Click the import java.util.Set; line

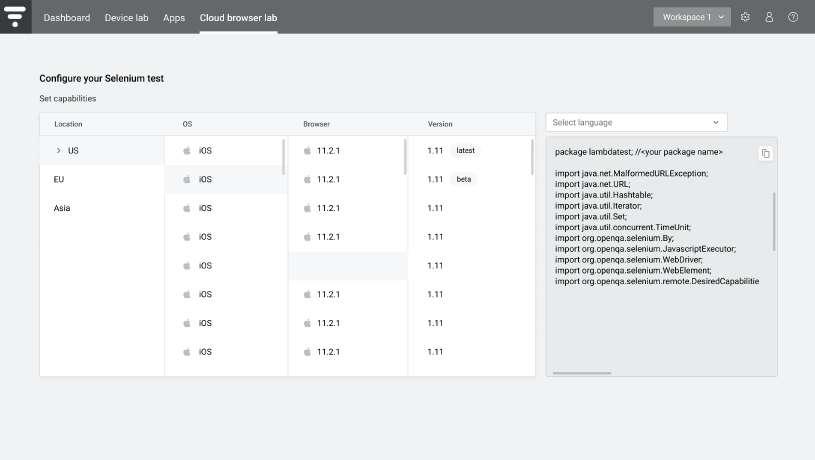590,216
